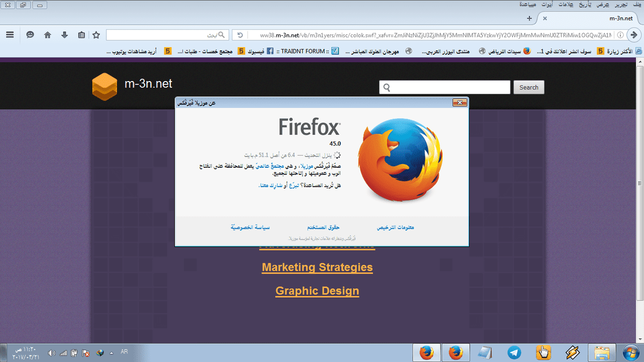Click the globe icon in the system tray

pyautogui.click(x=100, y=353)
